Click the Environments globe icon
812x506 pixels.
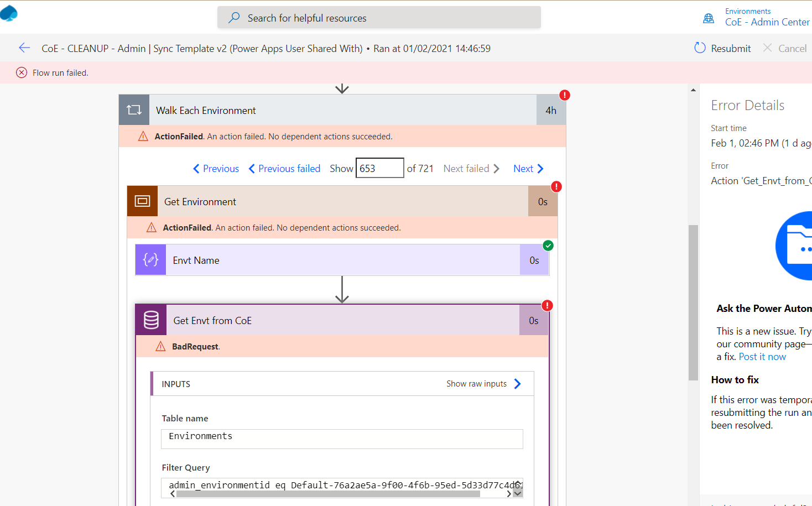coord(708,17)
